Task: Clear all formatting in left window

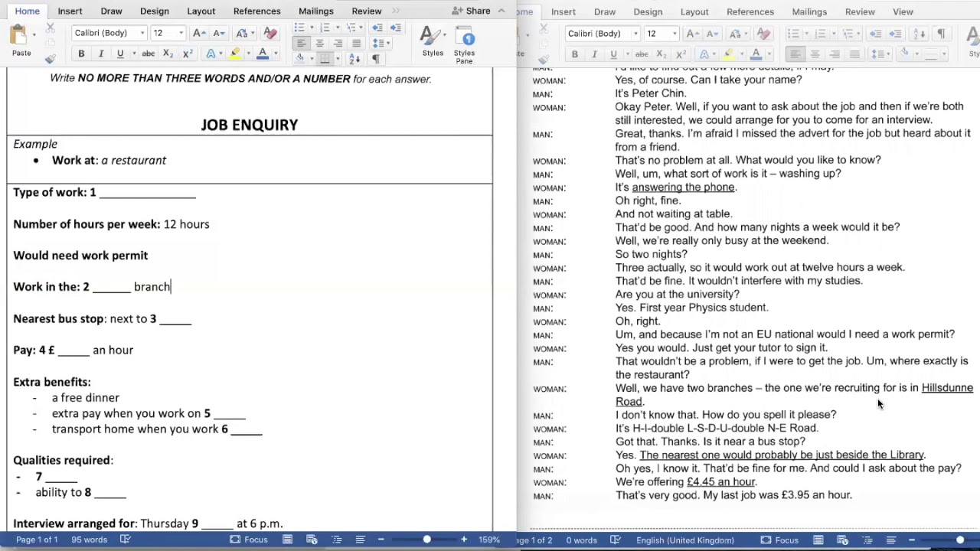Action: (269, 33)
